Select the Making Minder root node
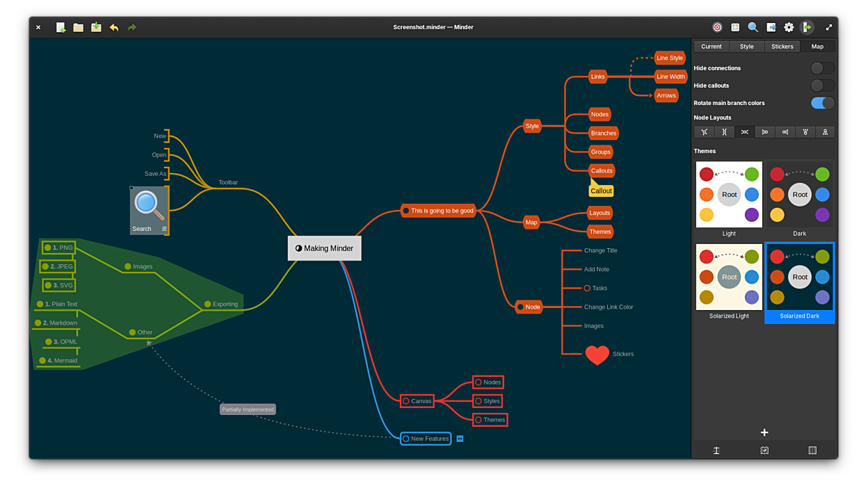The width and height of the screenshot is (868, 488). [x=325, y=248]
